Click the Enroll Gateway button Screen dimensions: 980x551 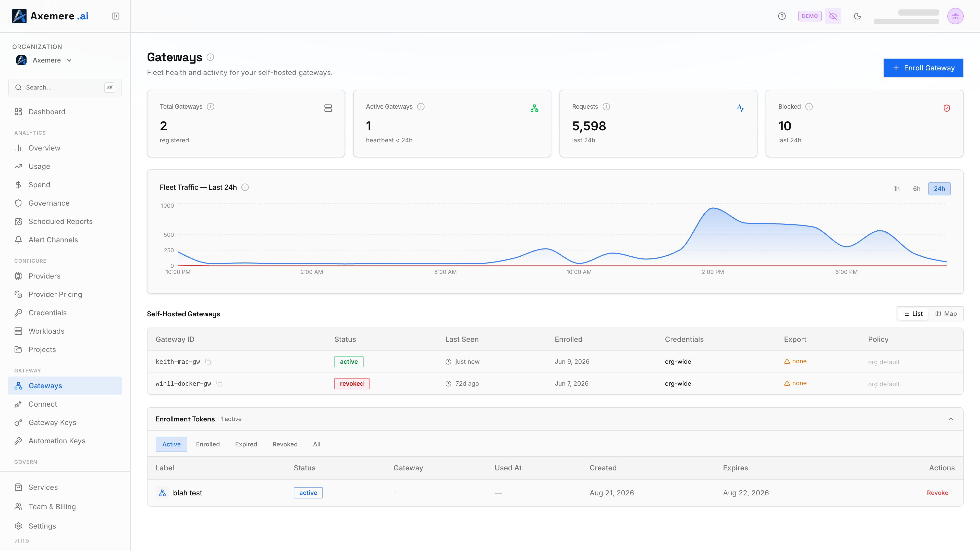(x=923, y=68)
